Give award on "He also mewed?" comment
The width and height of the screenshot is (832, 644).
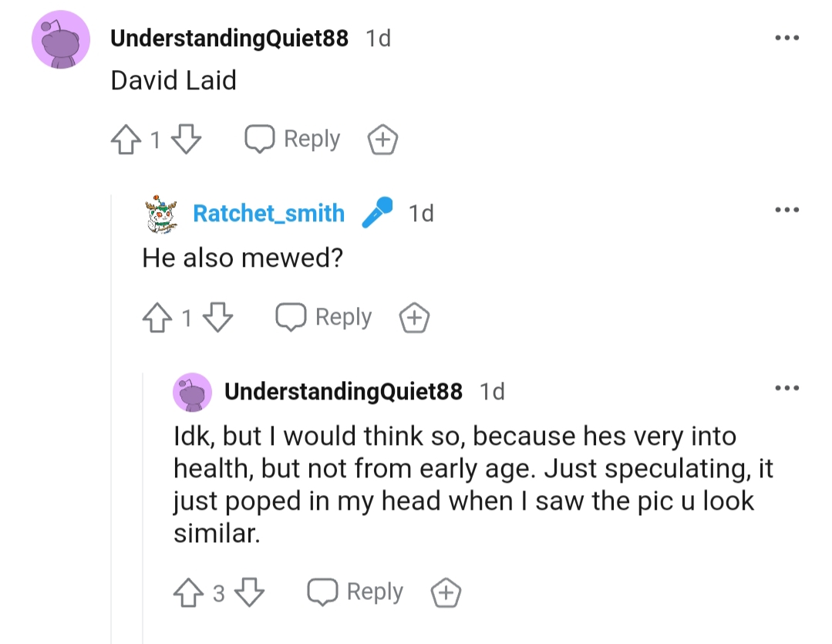[414, 318]
